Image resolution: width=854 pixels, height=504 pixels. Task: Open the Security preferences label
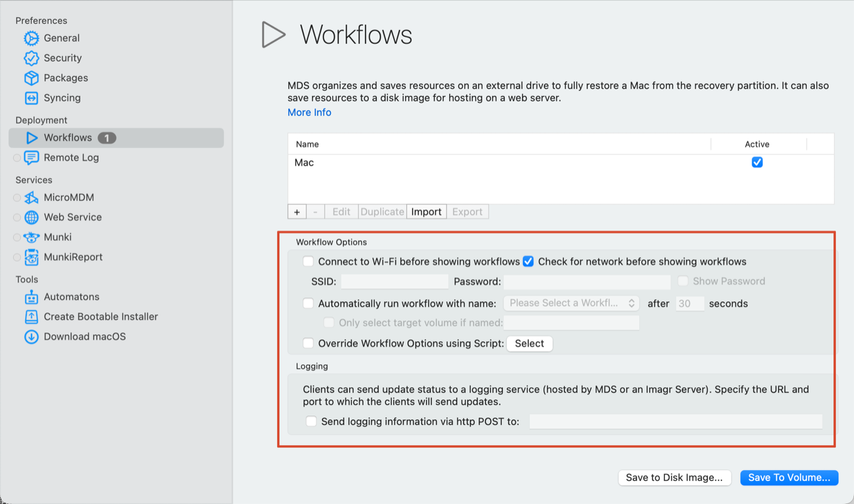[63, 58]
